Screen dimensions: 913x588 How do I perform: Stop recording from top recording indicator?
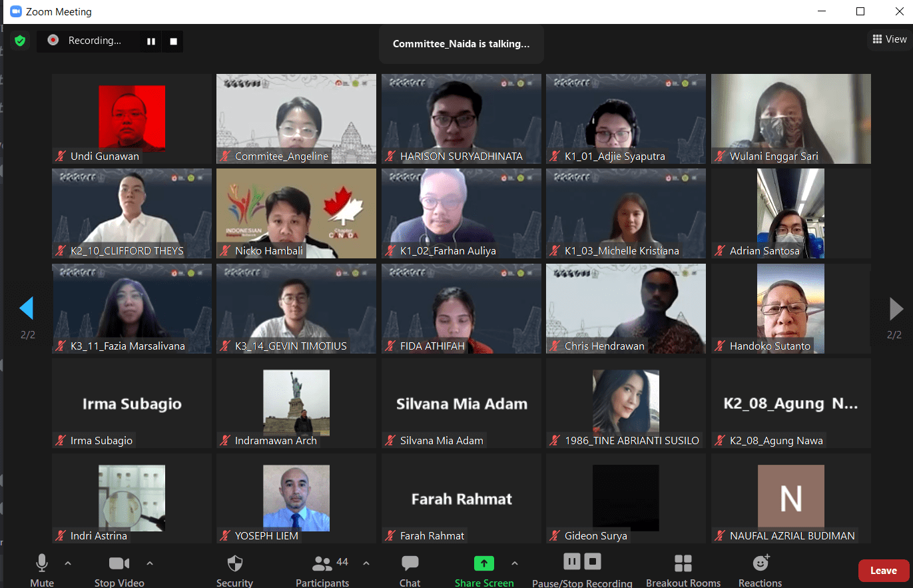[173, 41]
